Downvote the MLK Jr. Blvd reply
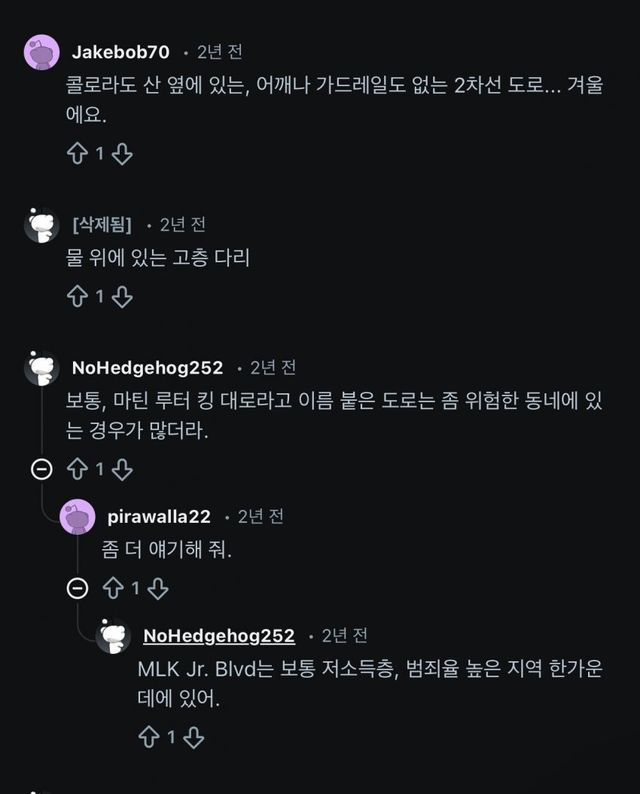Screen dimensions: 640x794 [x=194, y=738]
